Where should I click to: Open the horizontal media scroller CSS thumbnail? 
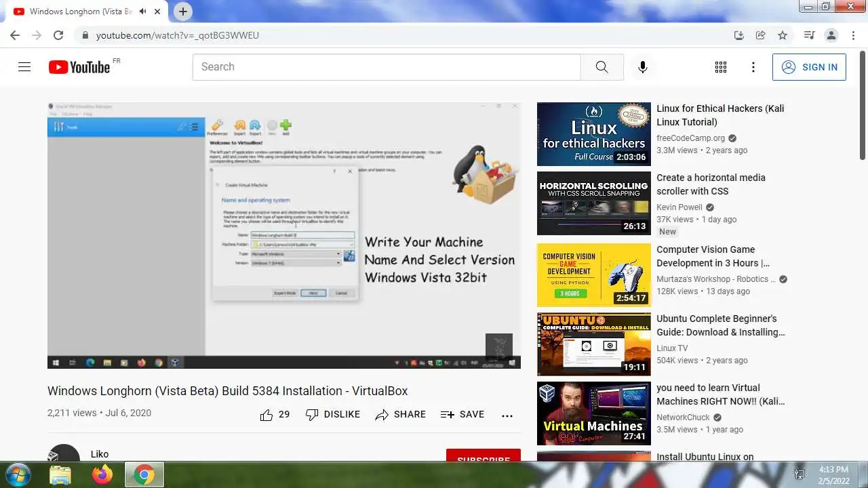[593, 203]
